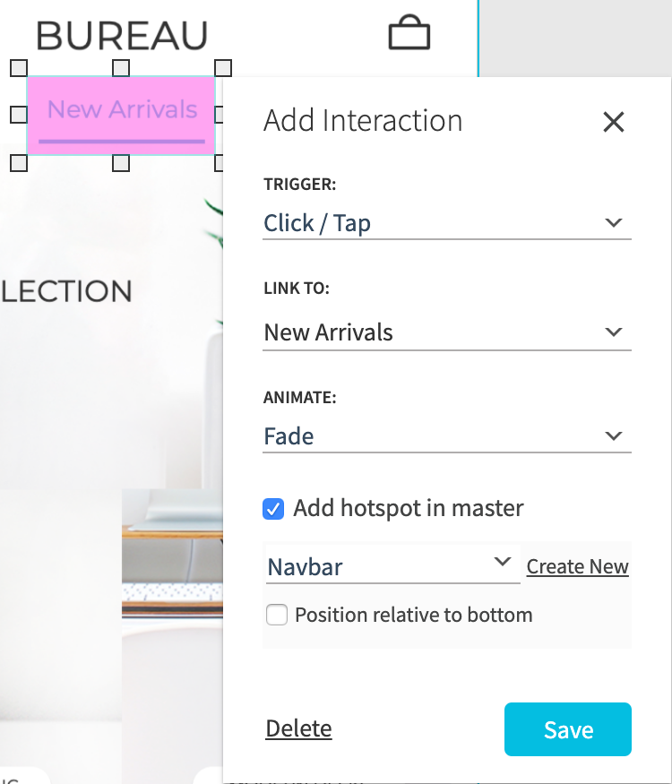Screen dimensions: 672x784
Task: Click the Add Interaction dialog title
Action: click(363, 121)
